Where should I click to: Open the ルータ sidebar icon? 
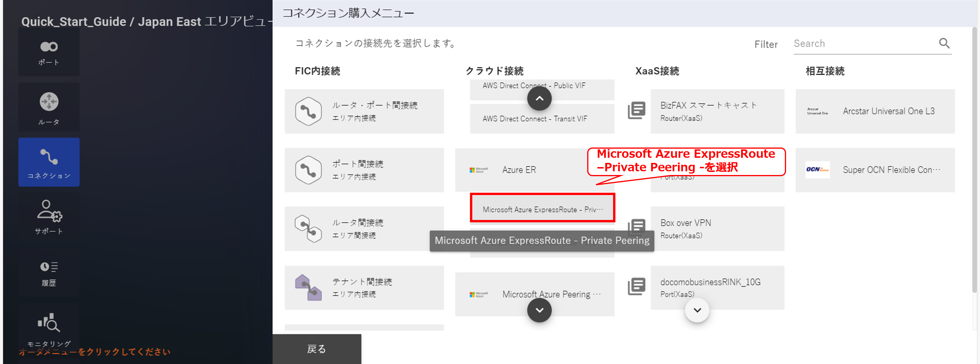49,108
